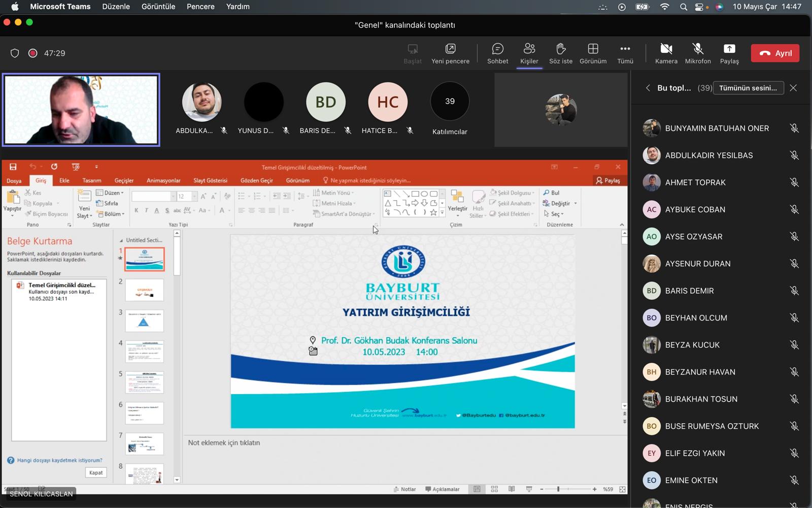Open Hangi dosyayı kaydetmek istiyorum link
812x508 pixels.
tap(59, 460)
